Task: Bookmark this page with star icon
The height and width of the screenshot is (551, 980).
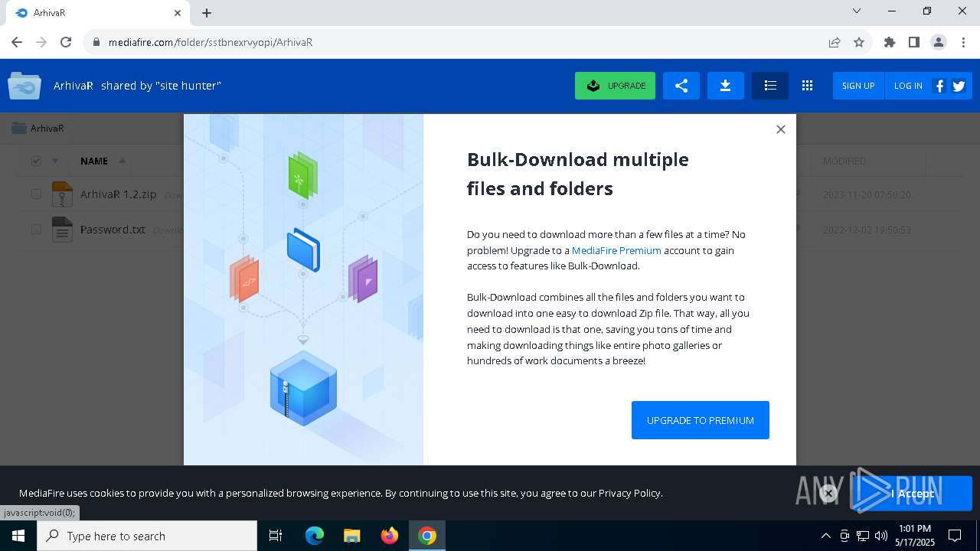Action: [859, 42]
